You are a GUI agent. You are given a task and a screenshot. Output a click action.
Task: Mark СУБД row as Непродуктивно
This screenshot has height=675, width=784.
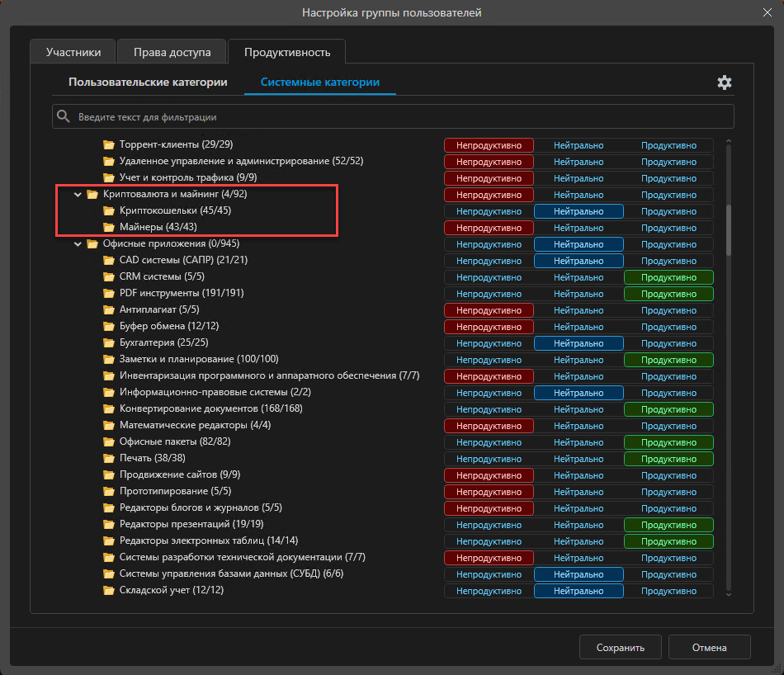[x=489, y=574]
